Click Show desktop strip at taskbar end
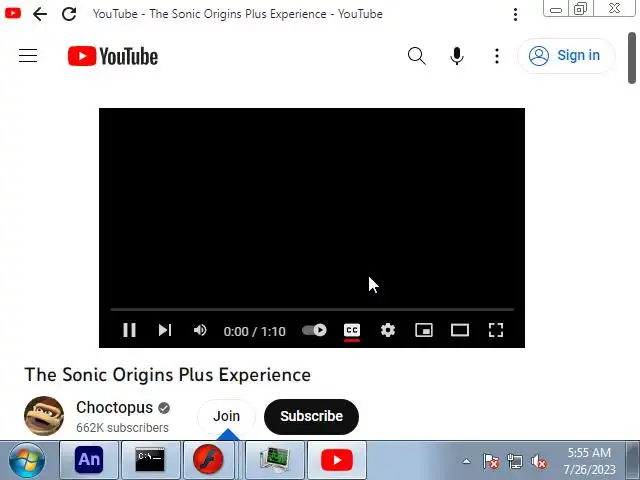The image size is (640, 480). [633, 460]
